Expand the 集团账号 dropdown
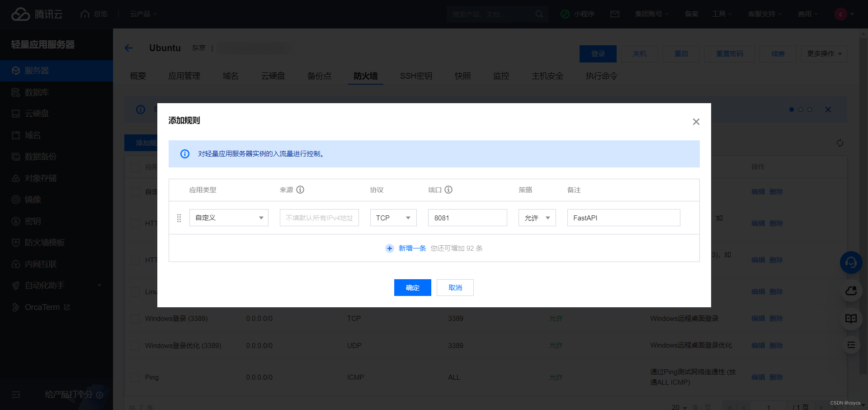This screenshot has height=410, width=868. tap(651, 14)
